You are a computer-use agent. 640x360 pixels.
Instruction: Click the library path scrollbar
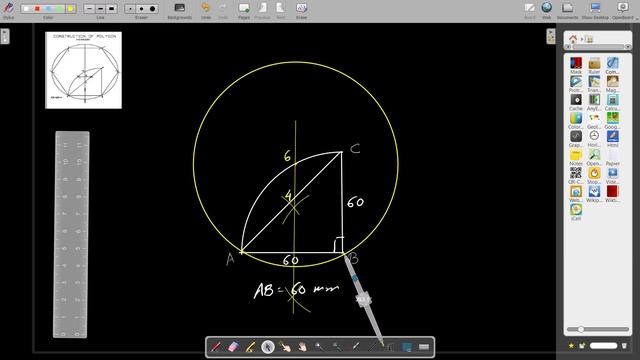[x=598, y=47]
